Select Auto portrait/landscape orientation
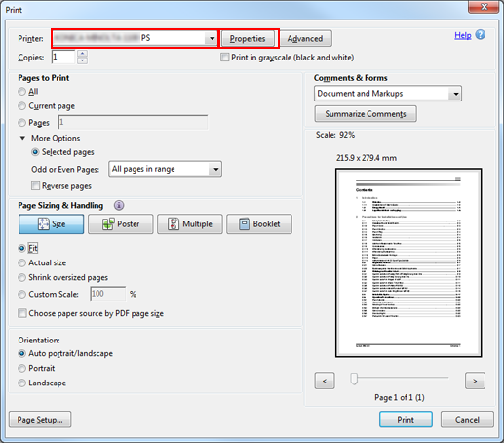 tap(21, 353)
